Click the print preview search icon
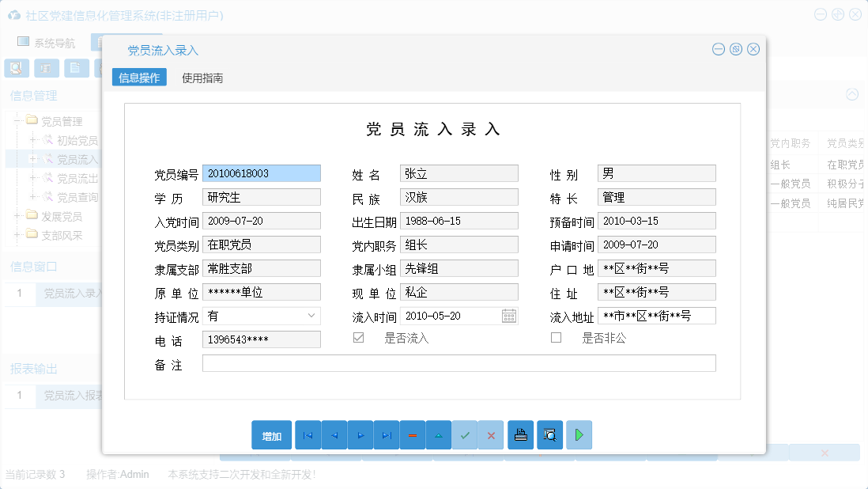Viewport: 868px width, 489px height. click(x=549, y=434)
